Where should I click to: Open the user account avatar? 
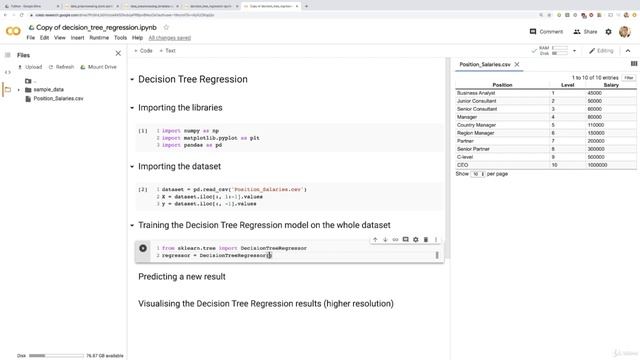pyautogui.click(x=624, y=31)
